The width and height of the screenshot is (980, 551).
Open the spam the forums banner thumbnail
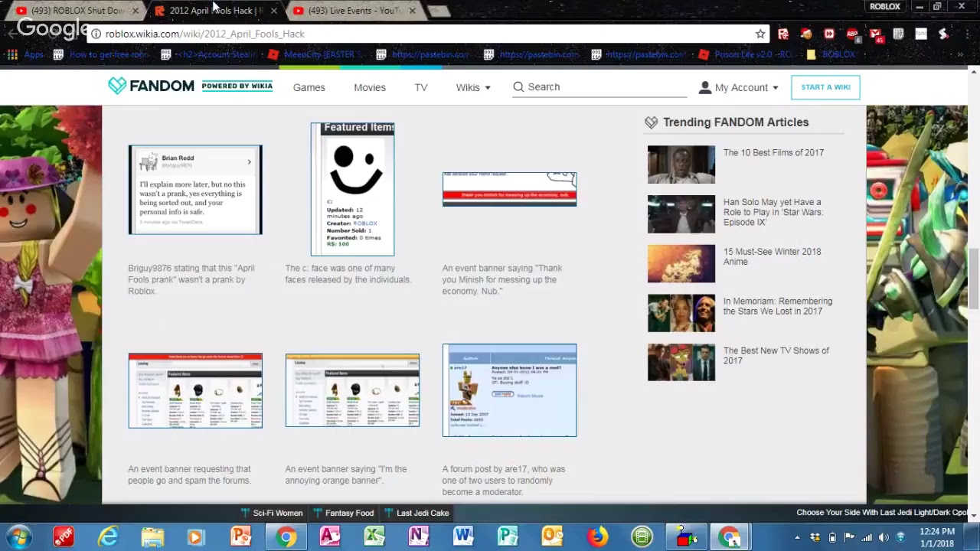point(195,390)
